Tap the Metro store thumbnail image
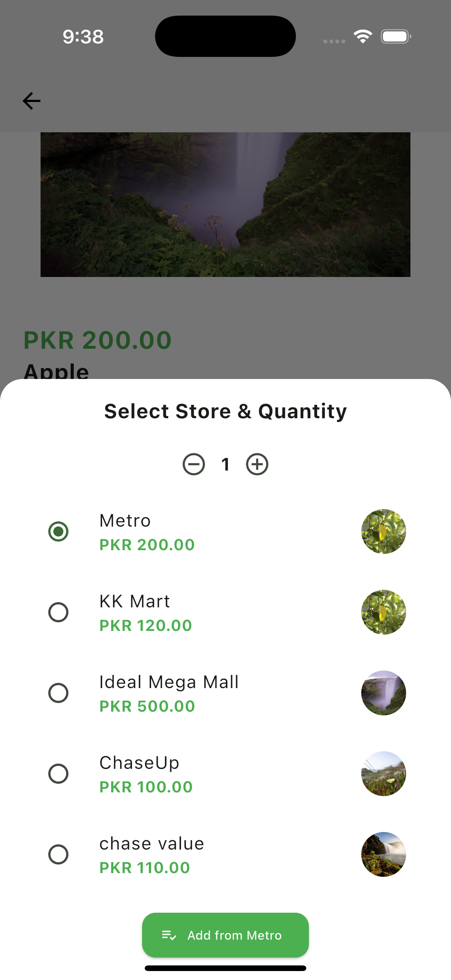 coord(383,531)
